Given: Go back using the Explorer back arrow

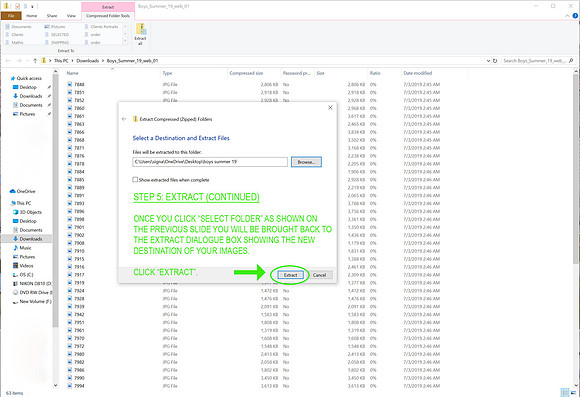Looking at the screenshot, I should [8, 61].
